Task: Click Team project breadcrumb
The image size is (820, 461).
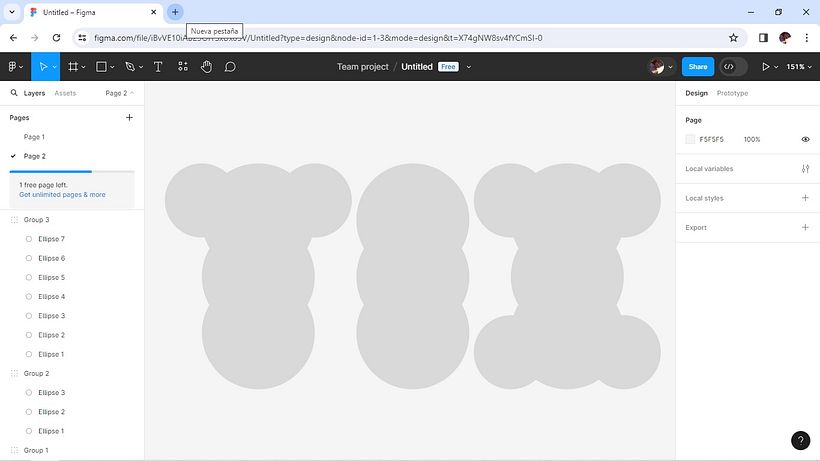Action: pyautogui.click(x=362, y=66)
